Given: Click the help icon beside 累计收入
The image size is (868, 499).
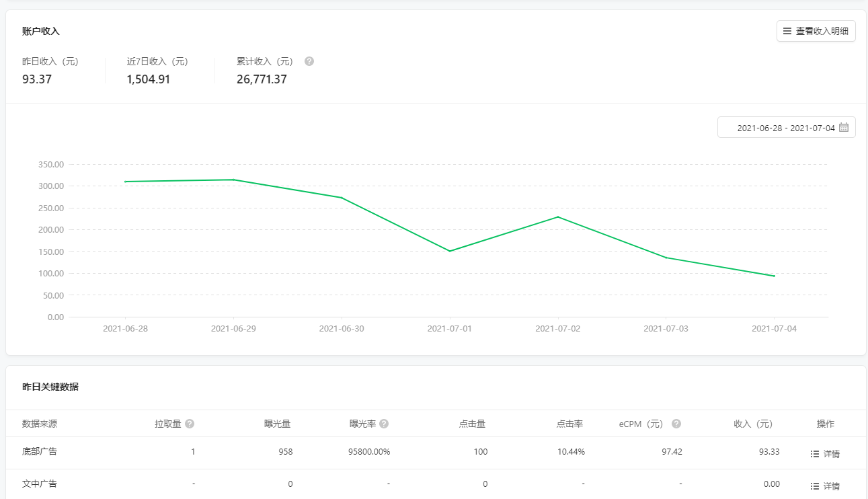Looking at the screenshot, I should tap(309, 61).
